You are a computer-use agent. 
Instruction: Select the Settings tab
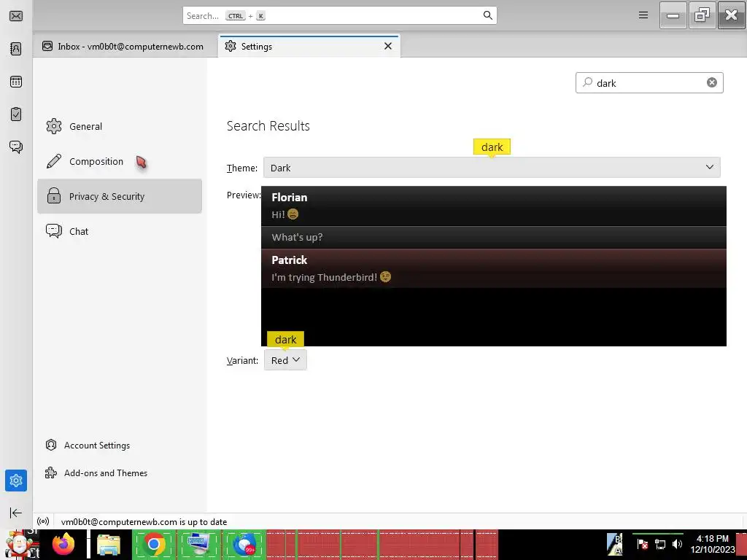pos(309,46)
